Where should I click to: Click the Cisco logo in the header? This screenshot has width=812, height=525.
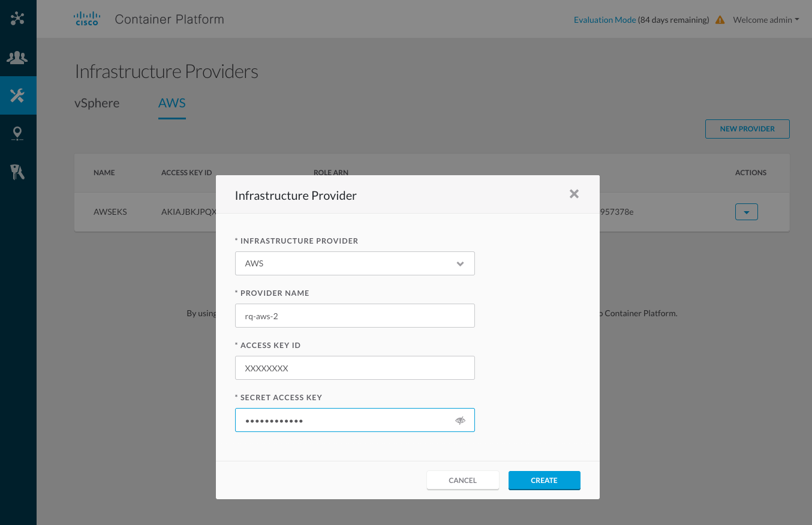[x=86, y=19]
